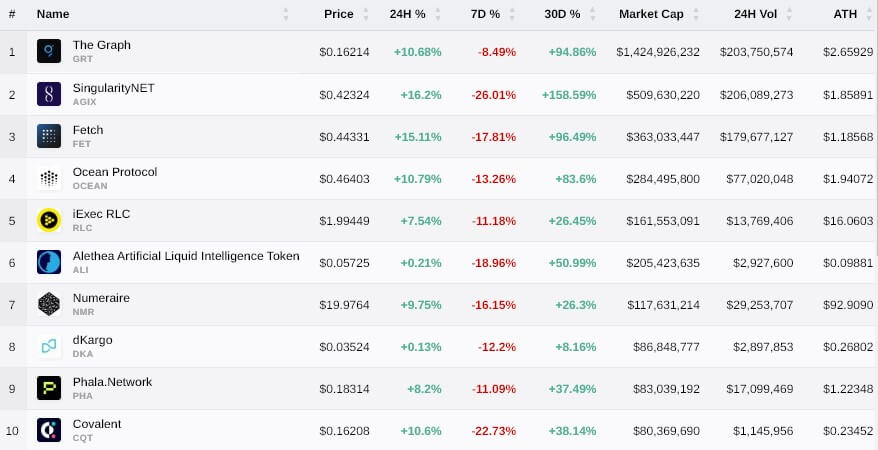This screenshot has height=450, width=878.
Task: Sort by Price column header
Action: [x=338, y=14]
